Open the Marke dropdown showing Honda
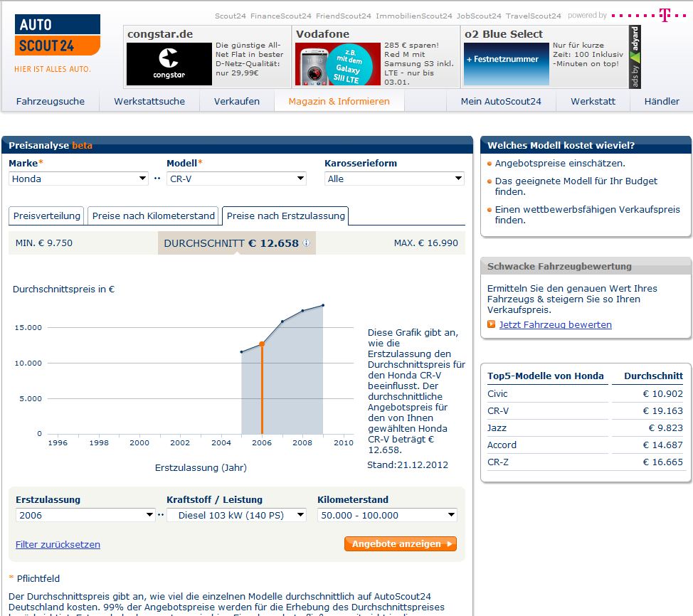 coord(78,179)
